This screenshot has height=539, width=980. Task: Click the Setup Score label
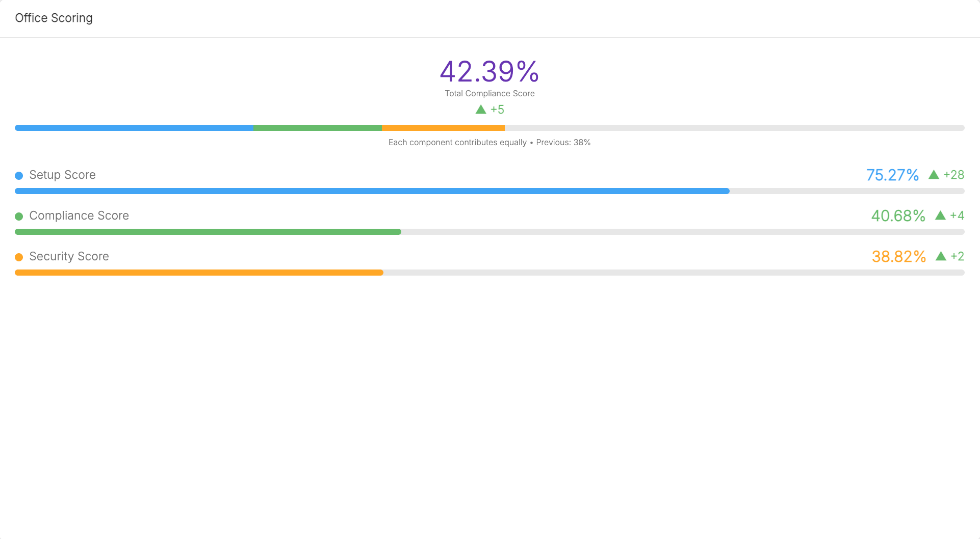point(62,175)
